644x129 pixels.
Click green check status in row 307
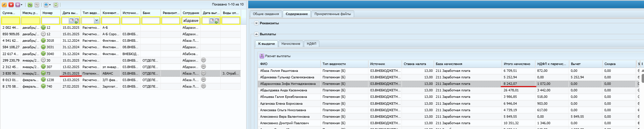pyautogui.click(x=43, y=67)
